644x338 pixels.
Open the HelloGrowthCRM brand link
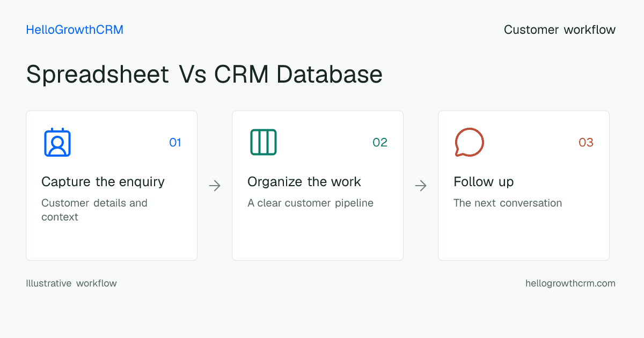(x=75, y=30)
